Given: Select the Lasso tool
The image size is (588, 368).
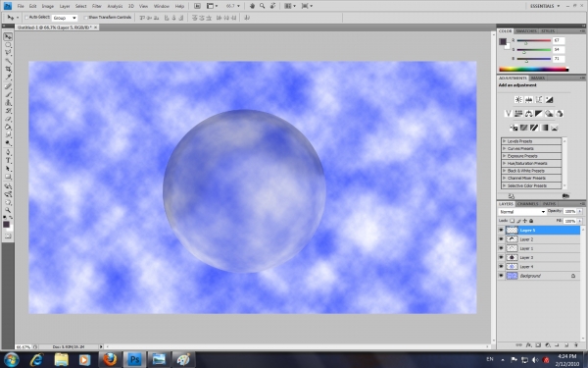Looking at the screenshot, I should coord(8,53).
